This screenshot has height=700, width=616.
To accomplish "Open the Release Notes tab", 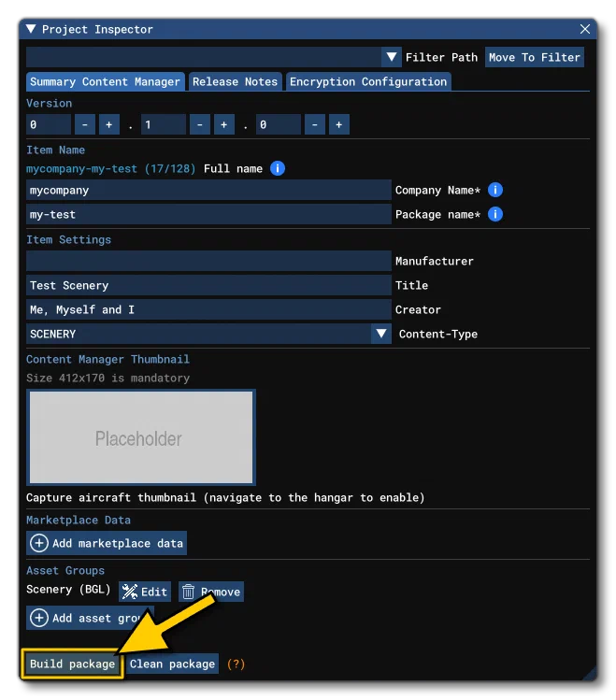I will click(236, 81).
